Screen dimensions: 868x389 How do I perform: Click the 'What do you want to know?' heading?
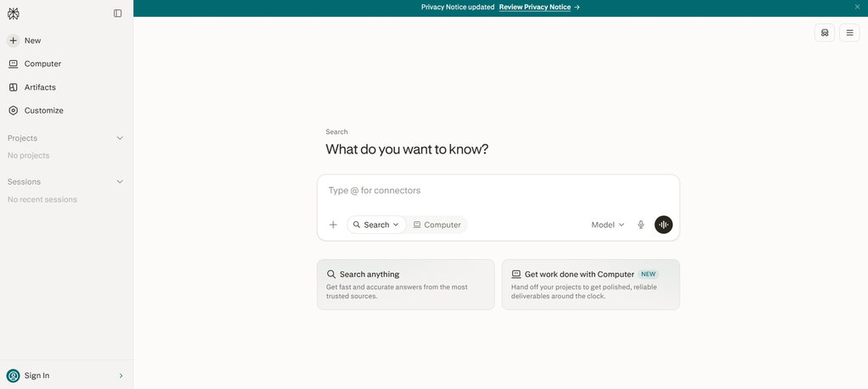(x=407, y=149)
